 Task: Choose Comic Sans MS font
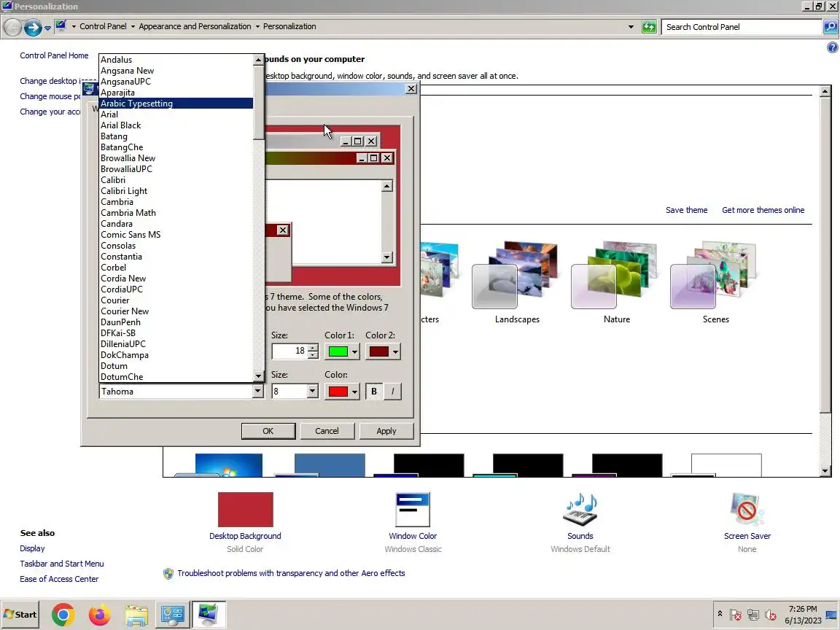[176, 235]
